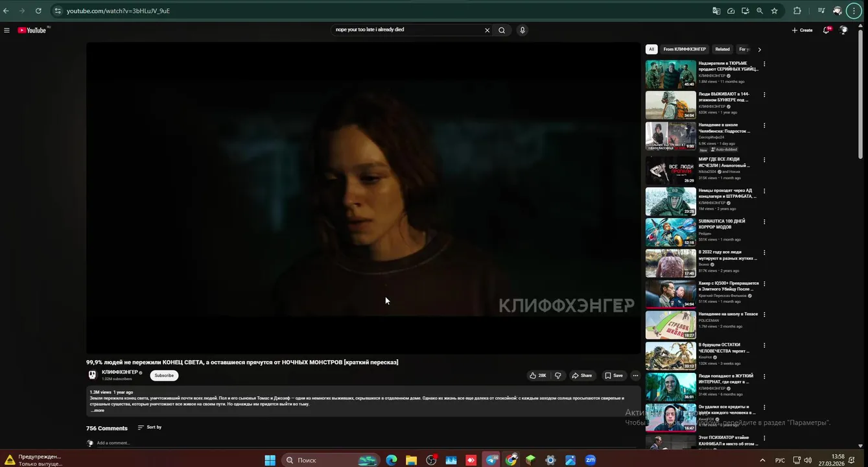This screenshot has height=467, width=868.
Task: Open browser media controls icon
Action: click(821, 10)
